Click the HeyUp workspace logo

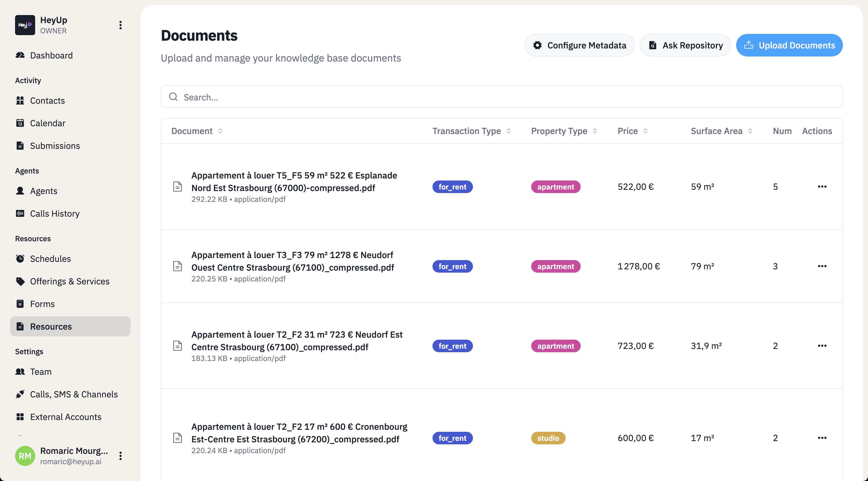[25, 25]
